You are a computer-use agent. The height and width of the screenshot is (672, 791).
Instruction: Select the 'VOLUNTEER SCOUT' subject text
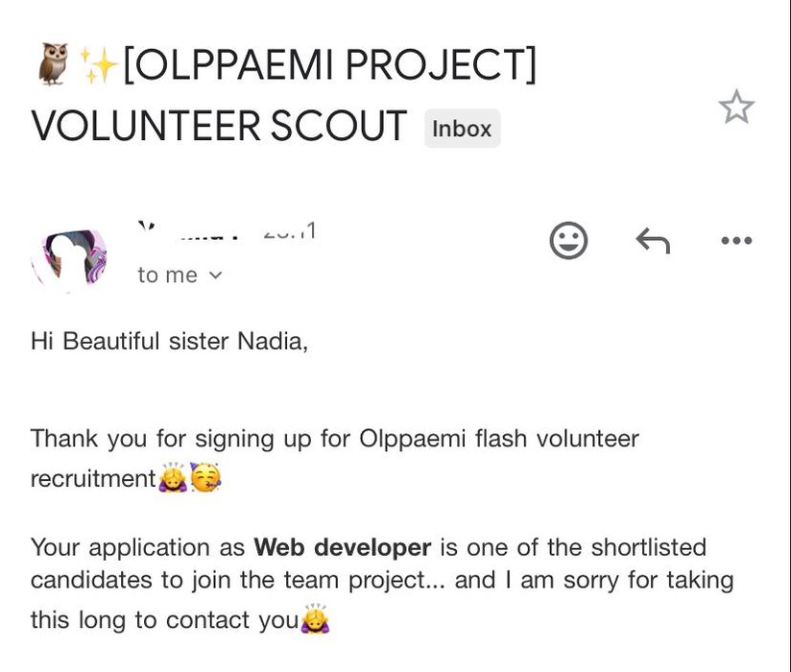219,126
